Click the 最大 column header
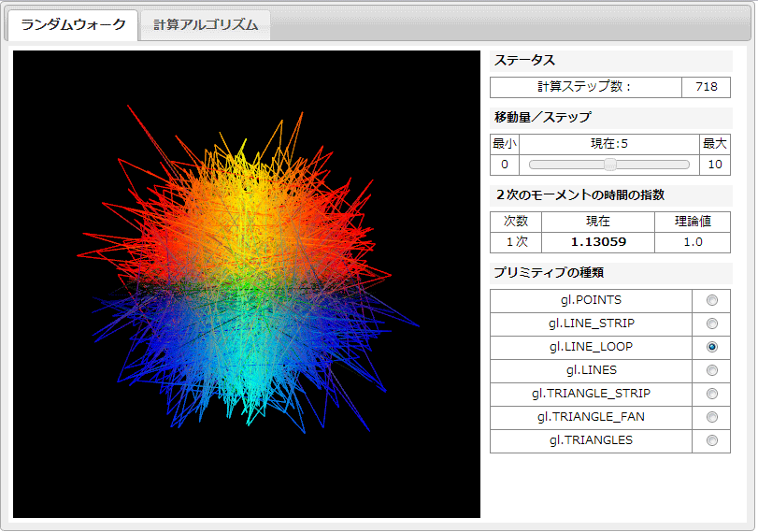The height and width of the screenshot is (532, 758). 714,144
